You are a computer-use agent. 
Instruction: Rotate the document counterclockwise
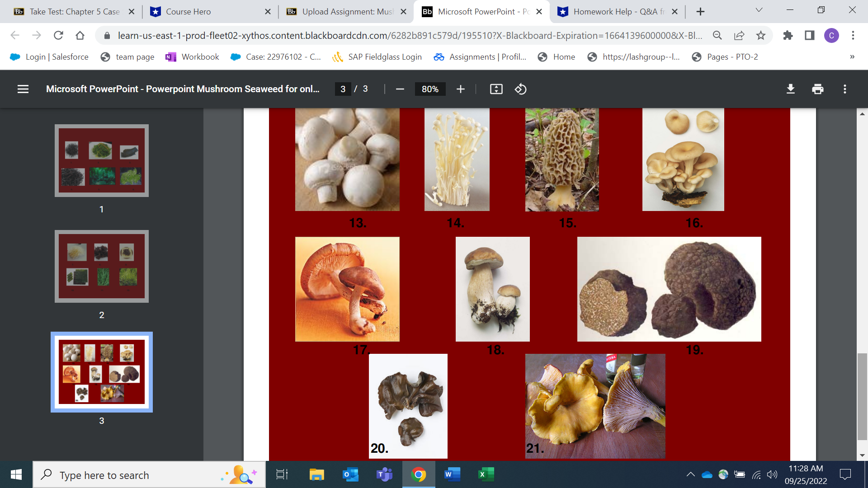(x=520, y=89)
